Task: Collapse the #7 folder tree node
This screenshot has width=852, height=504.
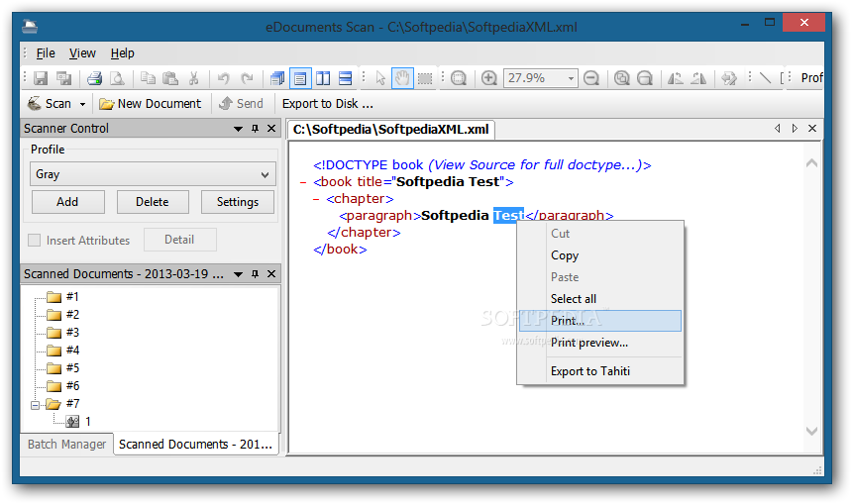Action: tap(36, 405)
